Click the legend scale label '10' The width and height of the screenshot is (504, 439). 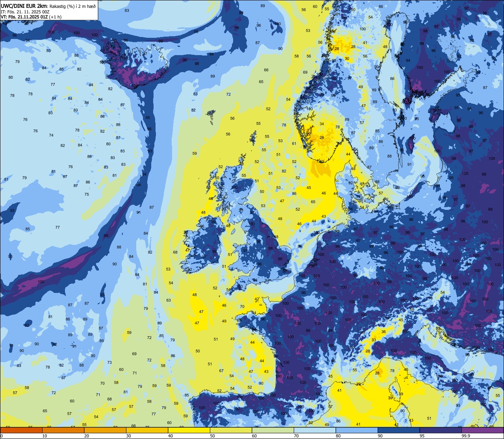(44, 436)
